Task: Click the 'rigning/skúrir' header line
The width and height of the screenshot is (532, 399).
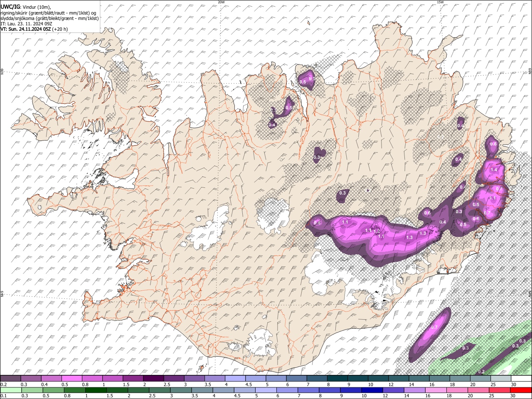Action: point(48,12)
